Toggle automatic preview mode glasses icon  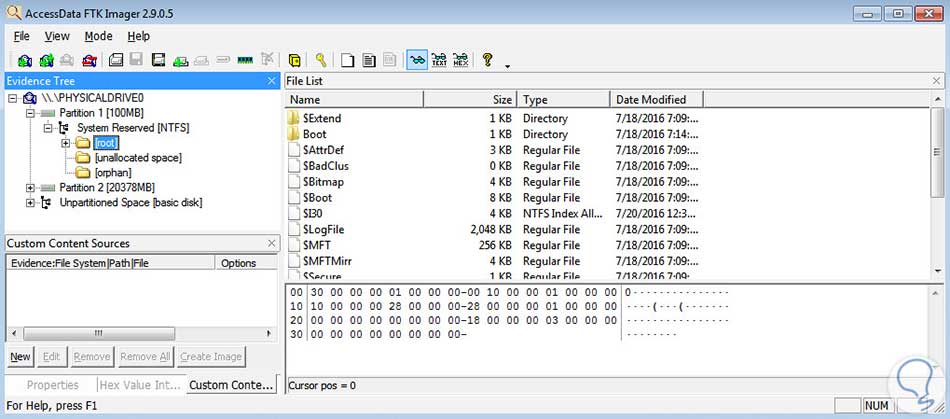(x=417, y=60)
